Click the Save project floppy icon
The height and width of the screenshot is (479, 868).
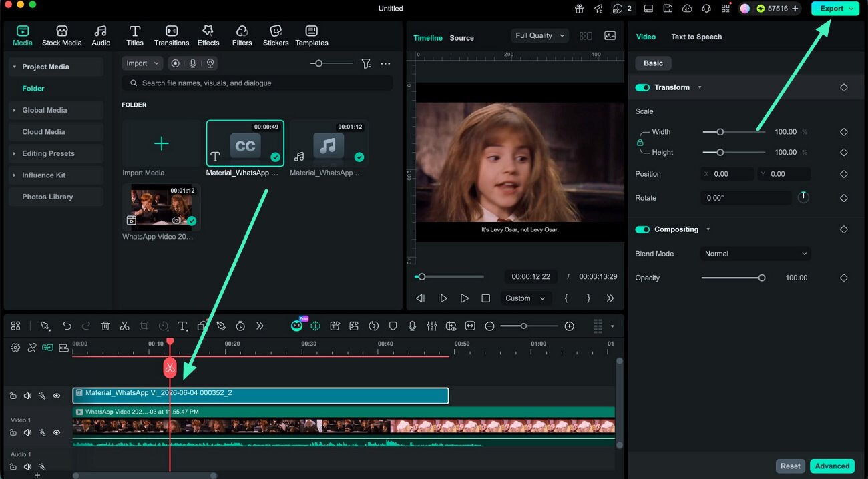[668, 9]
